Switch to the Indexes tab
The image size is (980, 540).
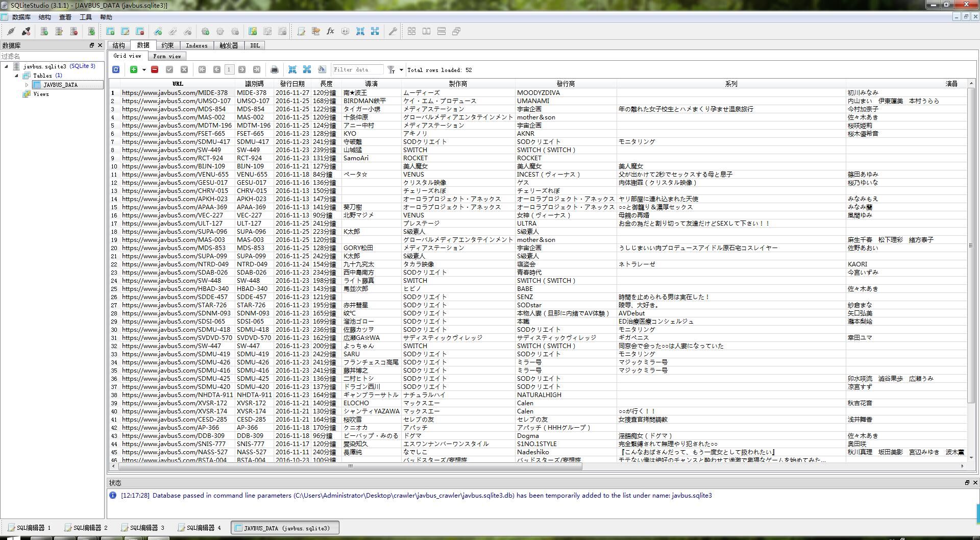coord(197,45)
